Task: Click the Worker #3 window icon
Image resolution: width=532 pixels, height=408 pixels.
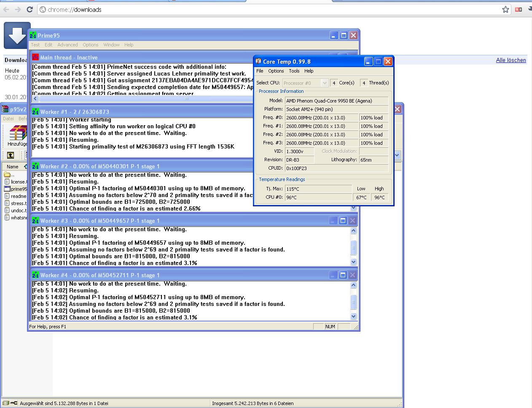Action: [35, 220]
